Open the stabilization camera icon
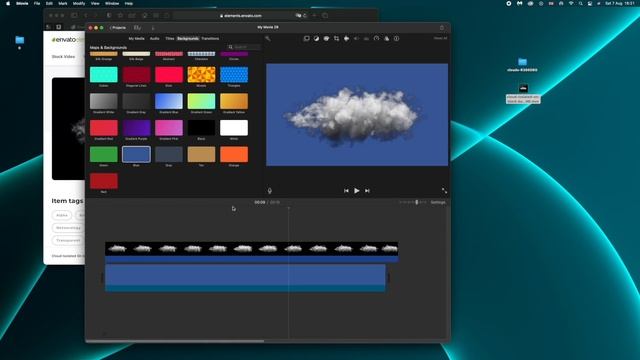640x360 pixels. [x=346, y=38]
